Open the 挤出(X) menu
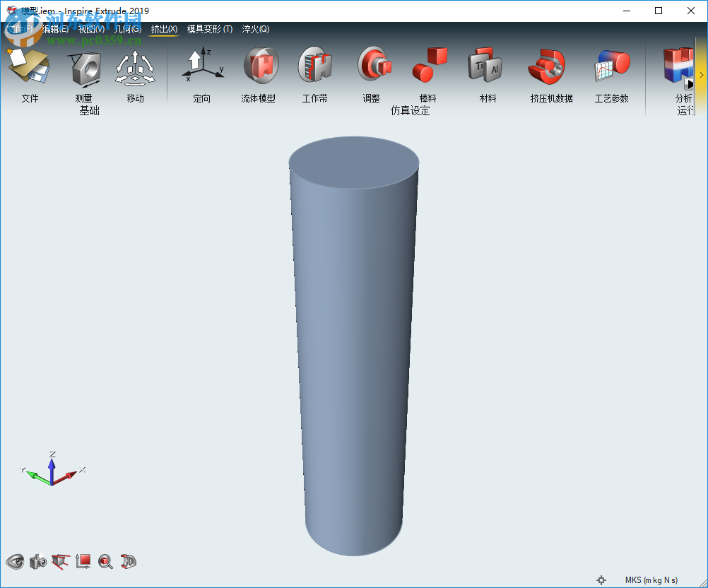Viewport: 708px width, 588px height. [x=164, y=29]
